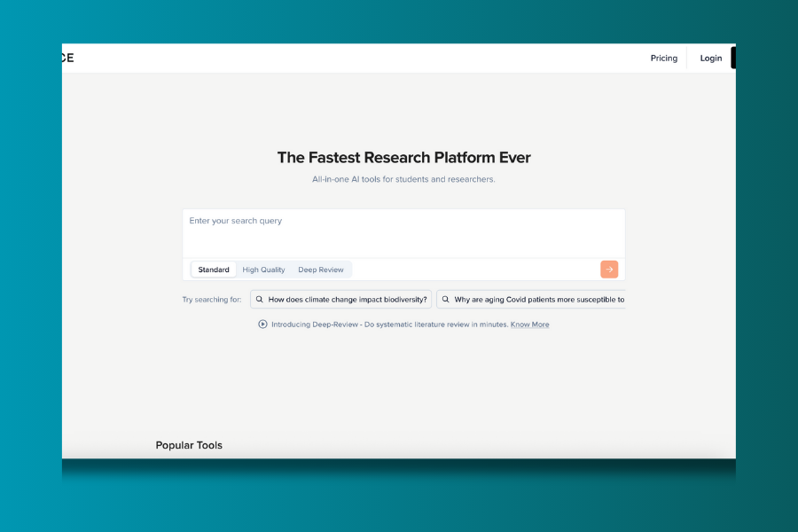Switch to Deep Review search mode
Viewport: 798px width, 532px height.
321,270
